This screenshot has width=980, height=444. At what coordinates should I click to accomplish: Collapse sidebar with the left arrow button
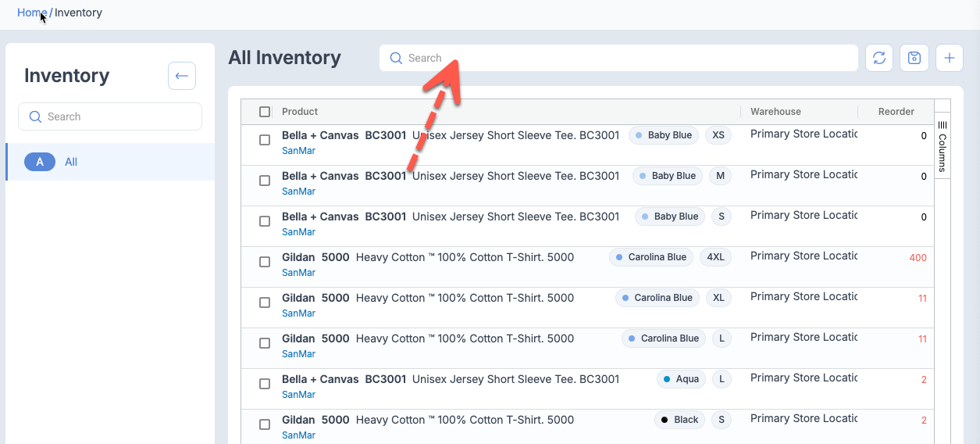pos(182,76)
